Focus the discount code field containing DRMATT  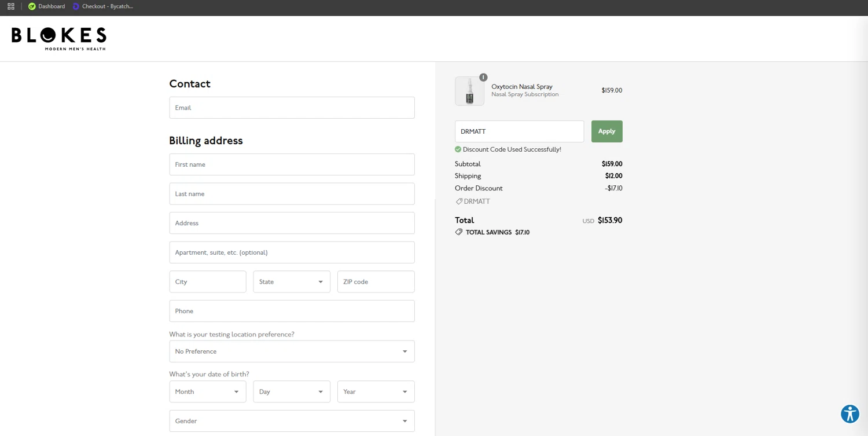coord(519,131)
